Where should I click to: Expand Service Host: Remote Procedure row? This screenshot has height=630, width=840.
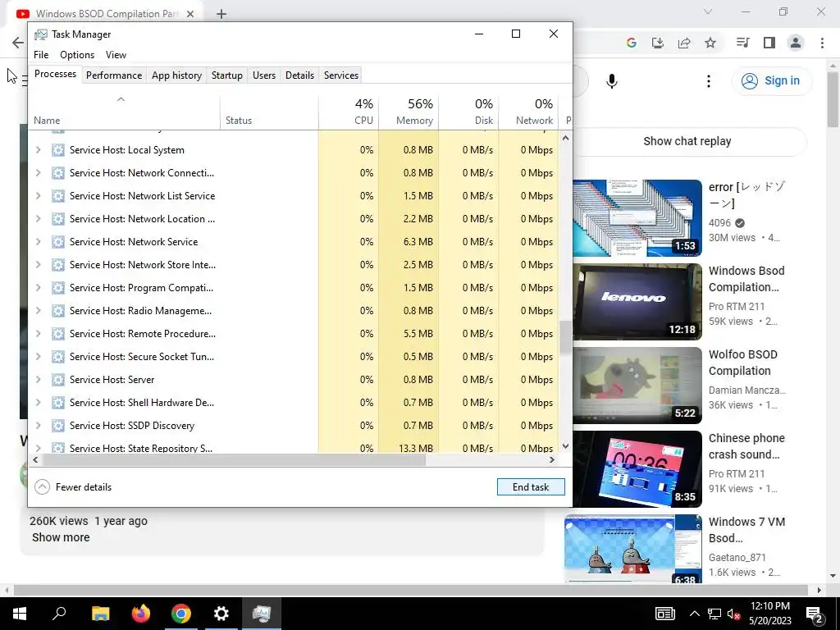click(38, 334)
